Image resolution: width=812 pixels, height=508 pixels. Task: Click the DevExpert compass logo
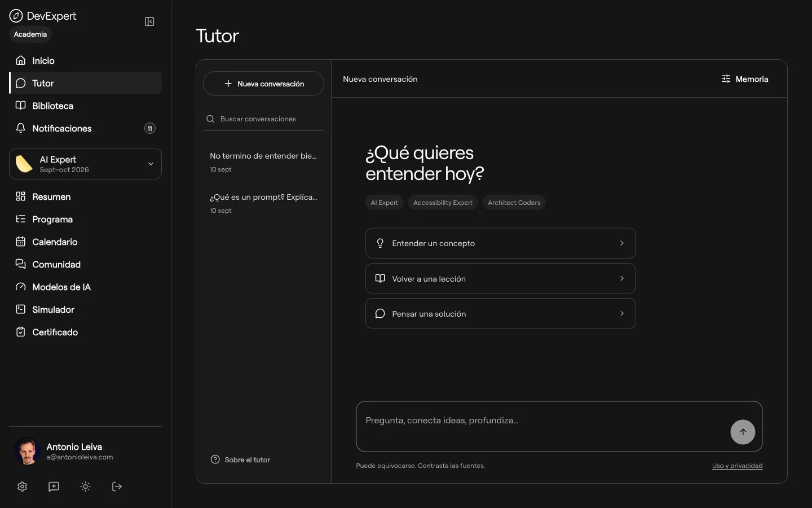(16, 16)
